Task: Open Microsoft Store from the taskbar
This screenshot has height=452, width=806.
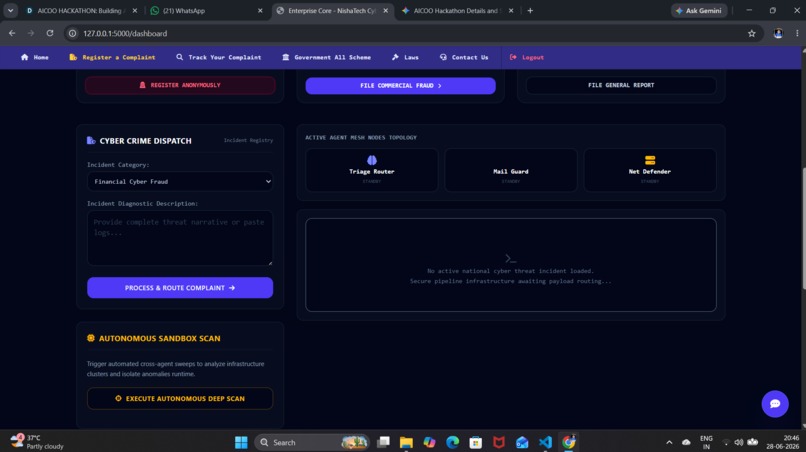Action: (475, 442)
